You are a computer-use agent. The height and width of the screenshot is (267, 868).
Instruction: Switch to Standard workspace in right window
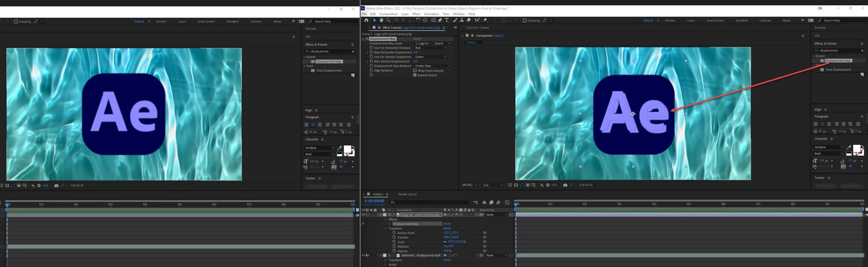741,20
